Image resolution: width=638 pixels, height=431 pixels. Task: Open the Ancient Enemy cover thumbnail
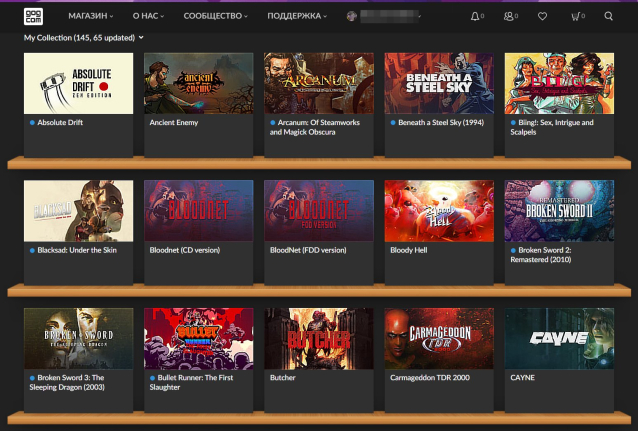199,83
